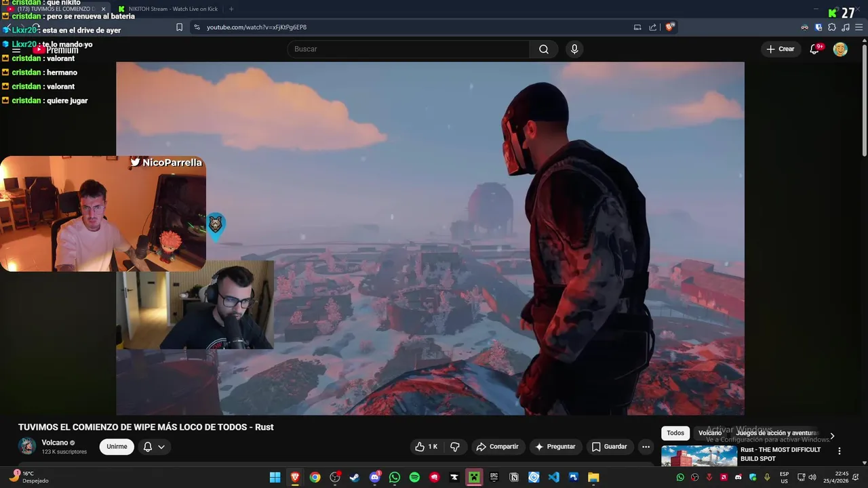This screenshot has height=488, width=868.
Task: Open Steam from taskbar
Action: pos(355,477)
